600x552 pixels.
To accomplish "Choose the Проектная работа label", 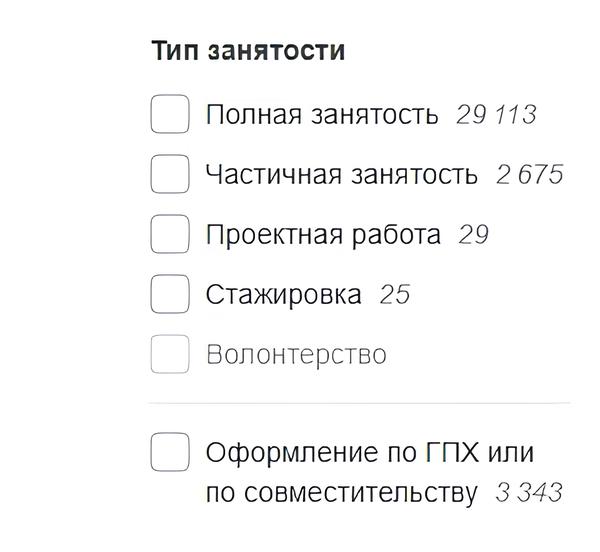I will pos(322,234).
